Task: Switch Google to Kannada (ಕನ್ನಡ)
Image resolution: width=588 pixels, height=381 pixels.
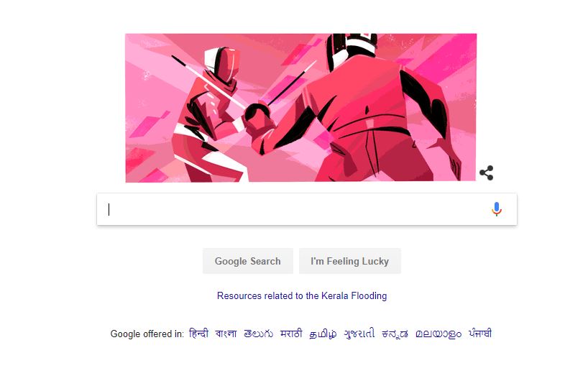Action: pyautogui.click(x=395, y=334)
